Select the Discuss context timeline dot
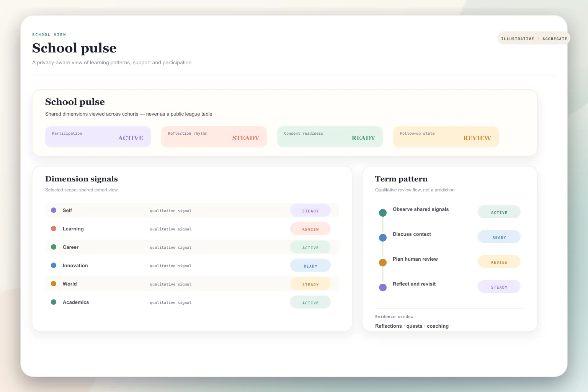This screenshot has height=392, width=588. [x=383, y=238]
